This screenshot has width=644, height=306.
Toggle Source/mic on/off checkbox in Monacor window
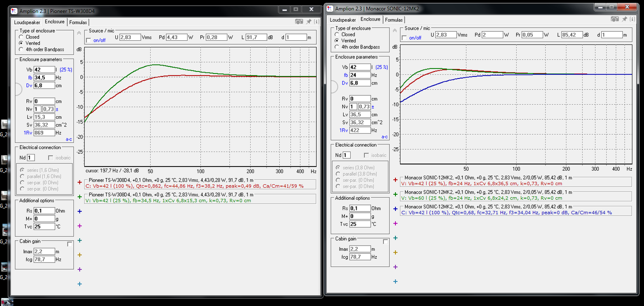point(405,38)
